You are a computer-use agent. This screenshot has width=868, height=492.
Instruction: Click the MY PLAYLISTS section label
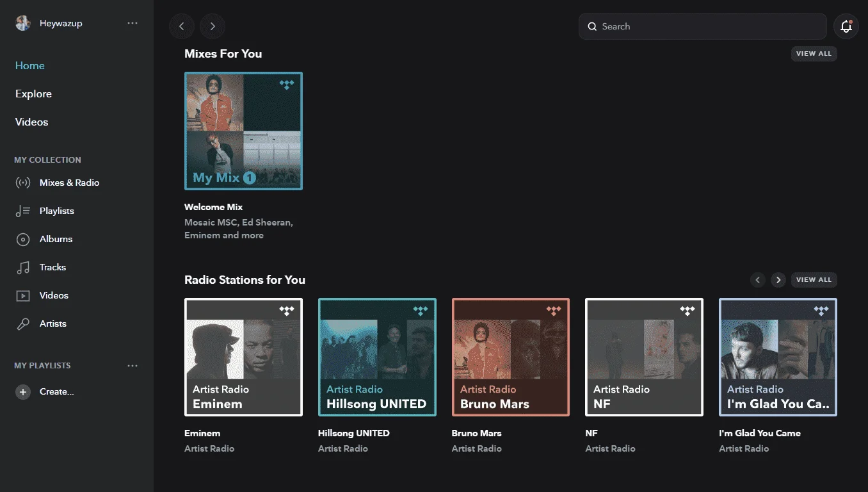pyautogui.click(x=42, y=366)
